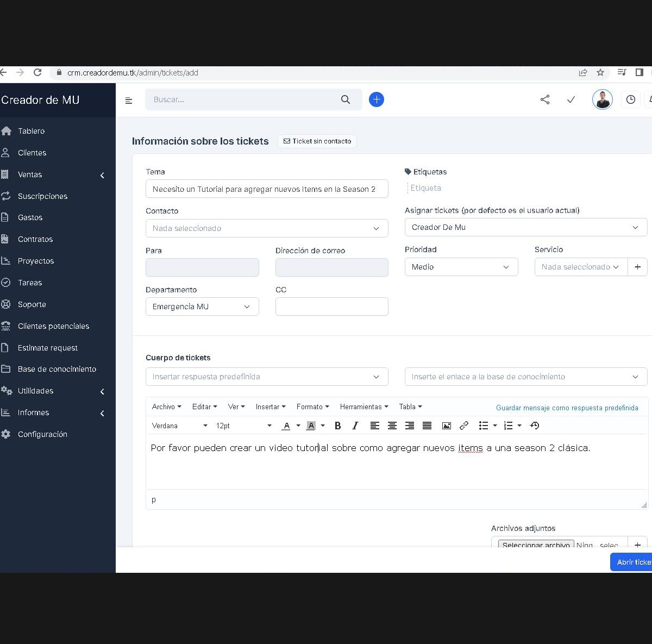The image size is (652, 644).
Task: Click the restore last draft icon
Action: 535,426
